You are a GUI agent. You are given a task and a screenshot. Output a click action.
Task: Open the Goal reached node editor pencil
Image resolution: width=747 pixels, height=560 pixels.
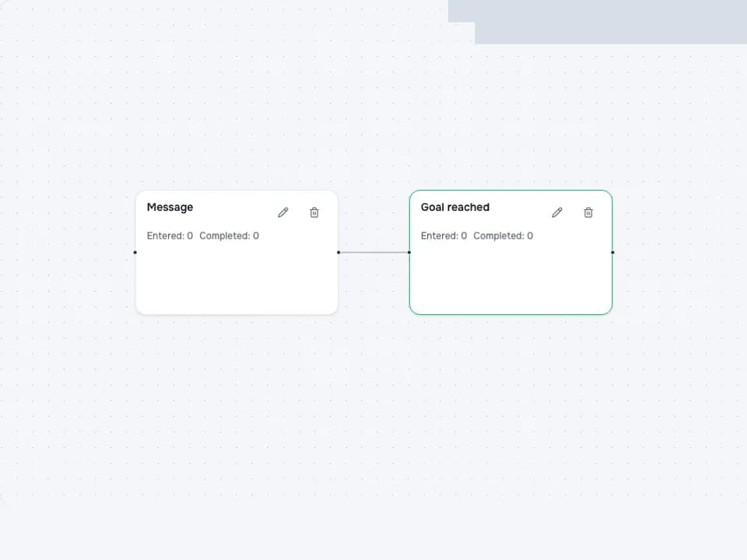tap(557, 212)
